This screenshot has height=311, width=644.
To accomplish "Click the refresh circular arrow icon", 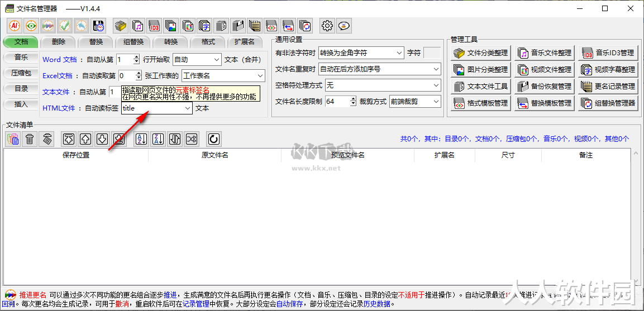I will (x=214, y=139).
